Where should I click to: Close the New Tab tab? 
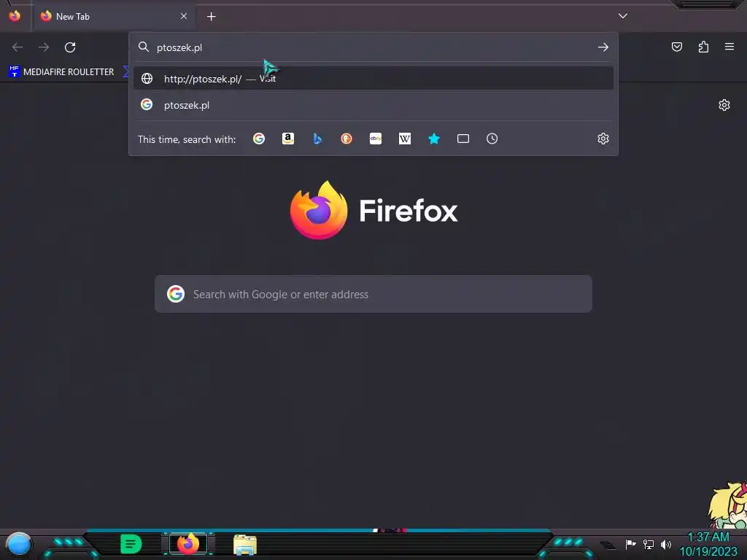tap(184, 16)
